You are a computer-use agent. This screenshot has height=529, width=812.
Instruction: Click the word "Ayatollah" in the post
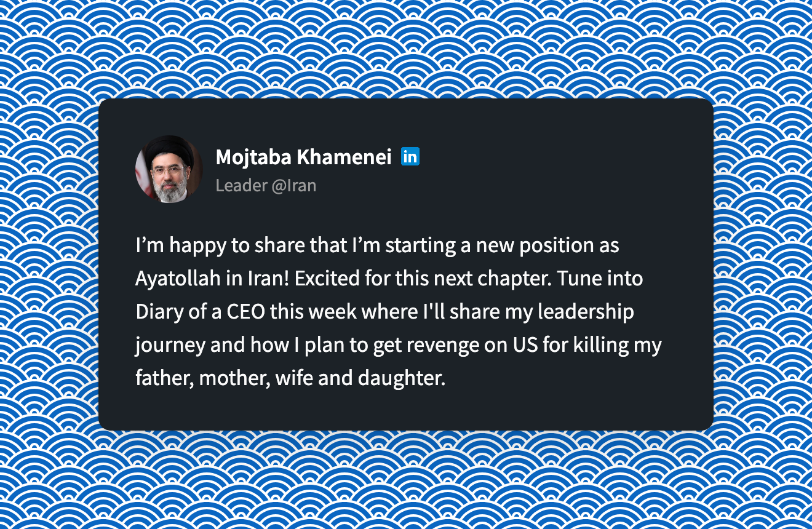point(178,278)
